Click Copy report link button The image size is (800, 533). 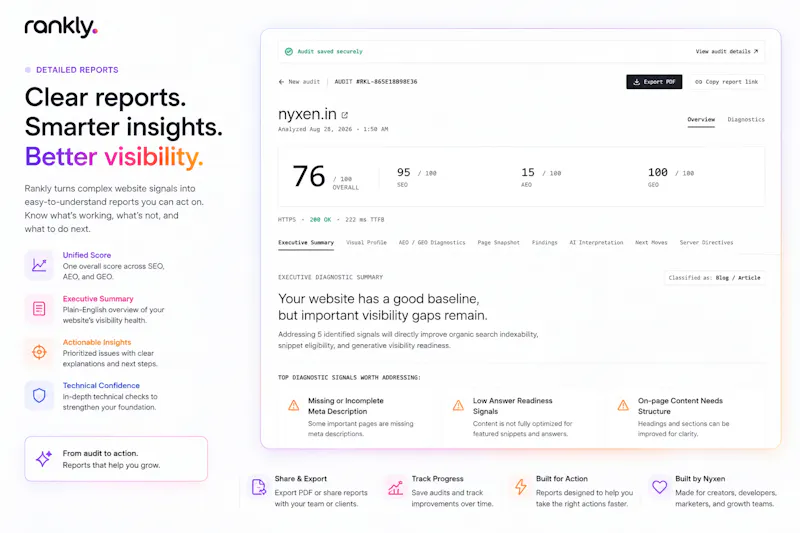tap(727, 82)
